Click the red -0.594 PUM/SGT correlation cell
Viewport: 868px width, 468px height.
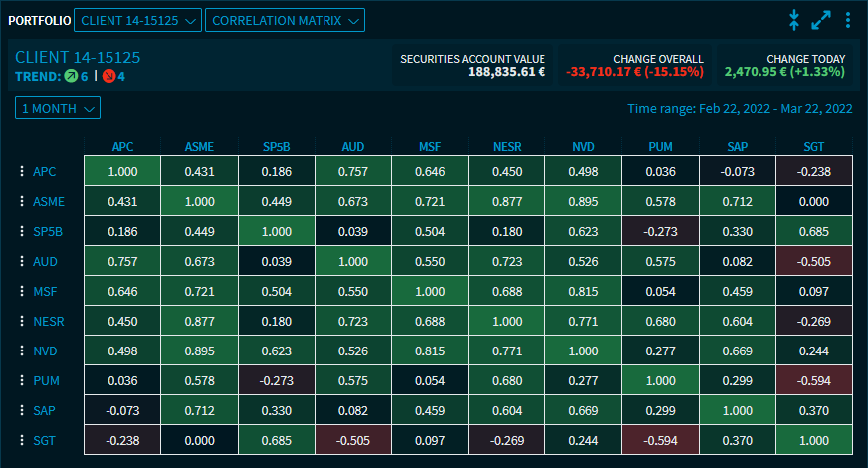[x=813, y=381]
